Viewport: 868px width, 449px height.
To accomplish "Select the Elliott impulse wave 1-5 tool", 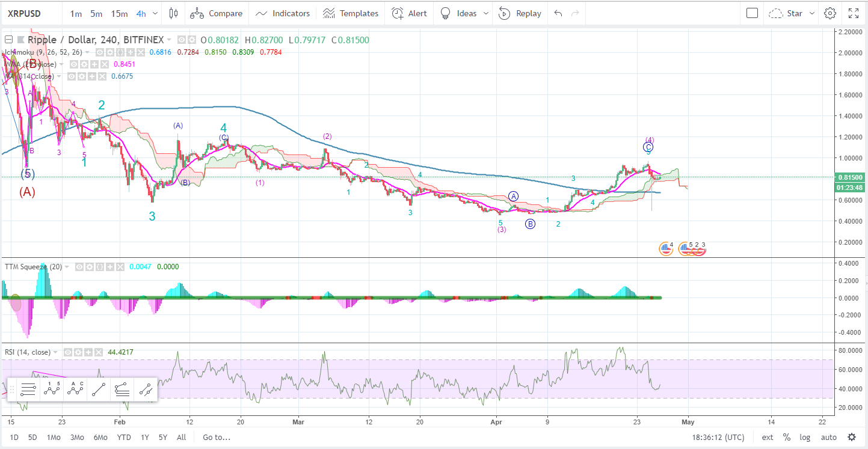I will coord(52,389).
